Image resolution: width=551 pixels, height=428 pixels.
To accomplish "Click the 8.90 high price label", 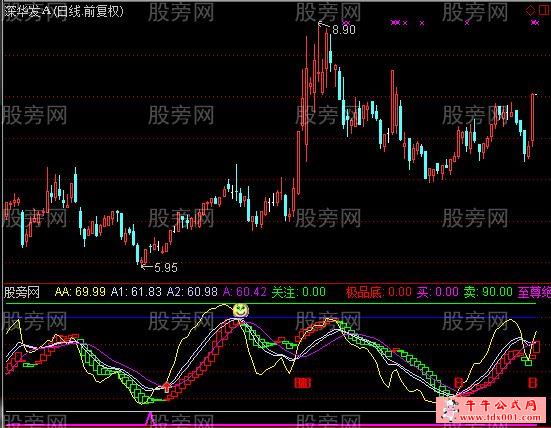I will [x=344, y=30].
